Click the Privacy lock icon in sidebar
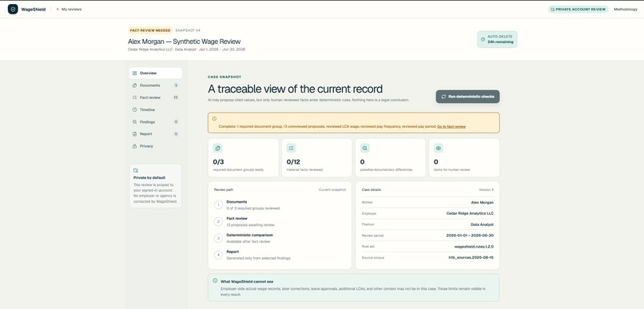 click(x=135, y=146)
